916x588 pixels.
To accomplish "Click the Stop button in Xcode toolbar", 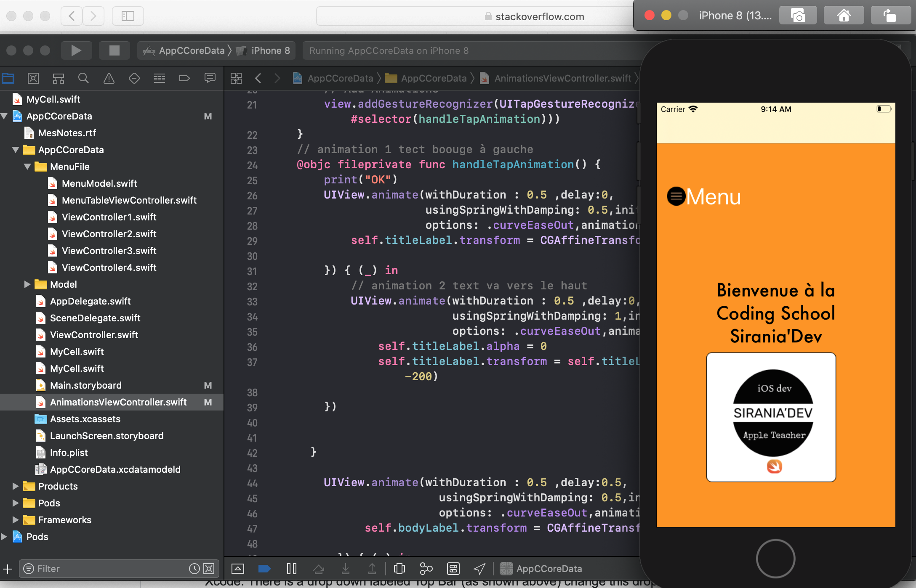I will (114, 50).
